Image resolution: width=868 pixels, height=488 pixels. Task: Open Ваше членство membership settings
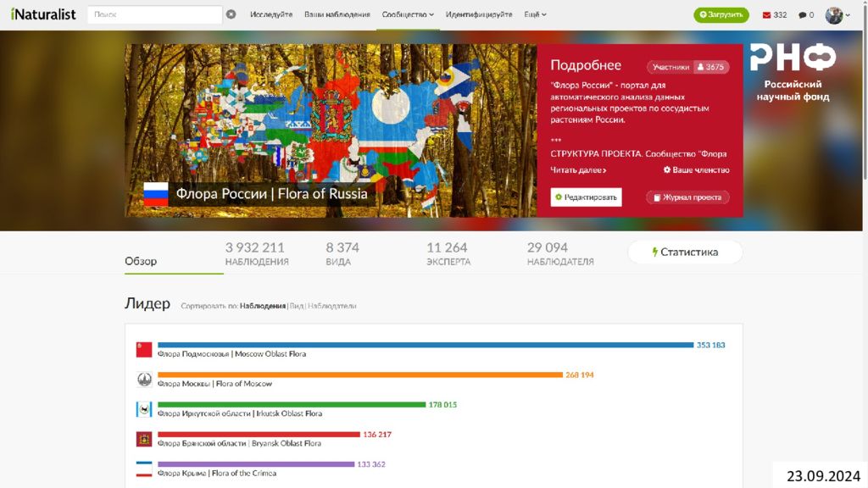[697, 169]
